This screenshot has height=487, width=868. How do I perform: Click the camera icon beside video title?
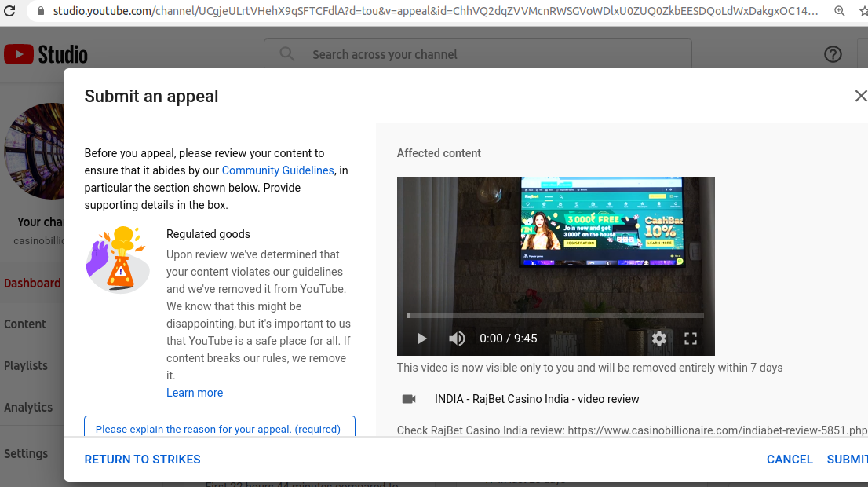click(x=409, y=399)
